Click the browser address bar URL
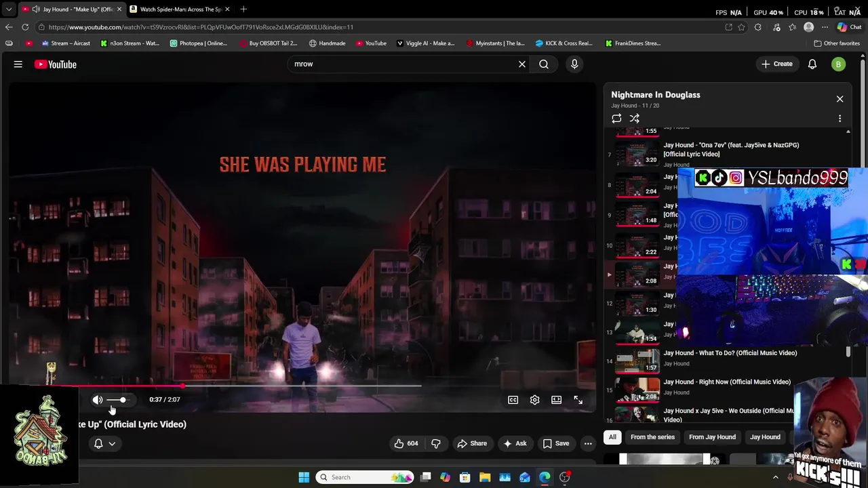Viewport: 868px width, 488px height. coord(201,27)
